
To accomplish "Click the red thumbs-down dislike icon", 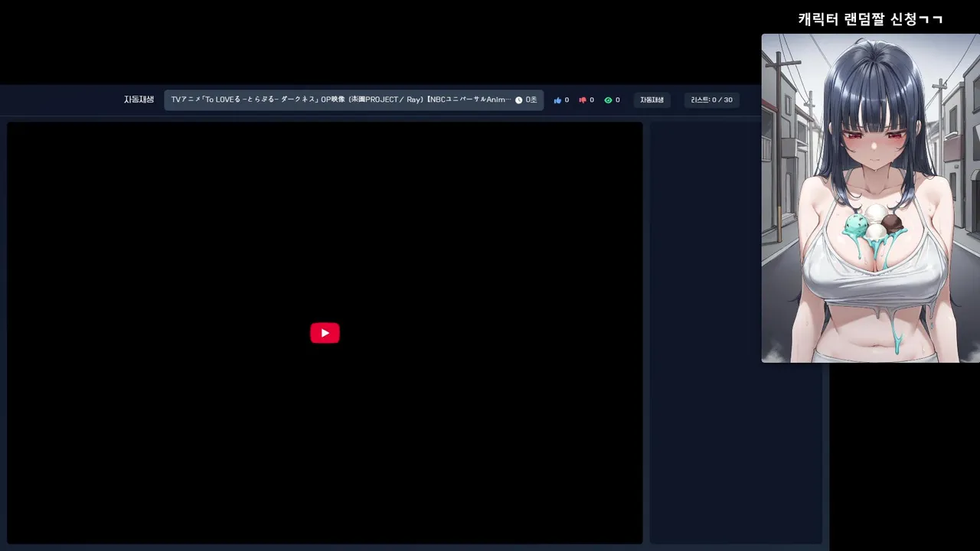I will pyautogui.click(x=583, y=100).
